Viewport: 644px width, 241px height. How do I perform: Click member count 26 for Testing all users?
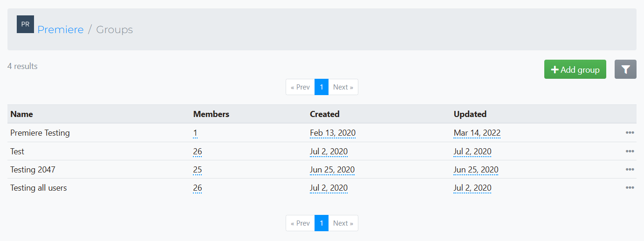coord(198,188)
